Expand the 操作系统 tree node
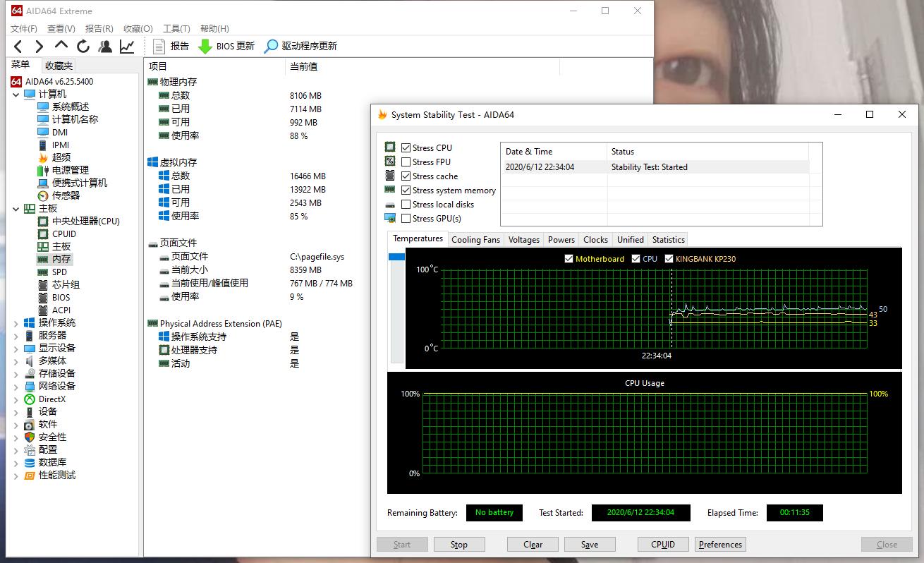The image size is (924, 563). 16,323
